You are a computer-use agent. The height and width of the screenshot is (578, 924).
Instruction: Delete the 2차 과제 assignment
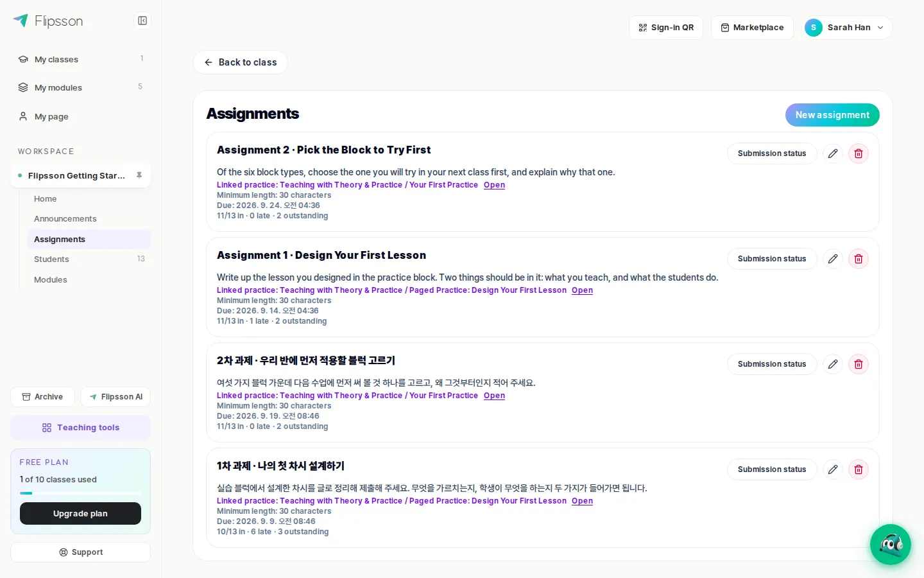[859, 364]
